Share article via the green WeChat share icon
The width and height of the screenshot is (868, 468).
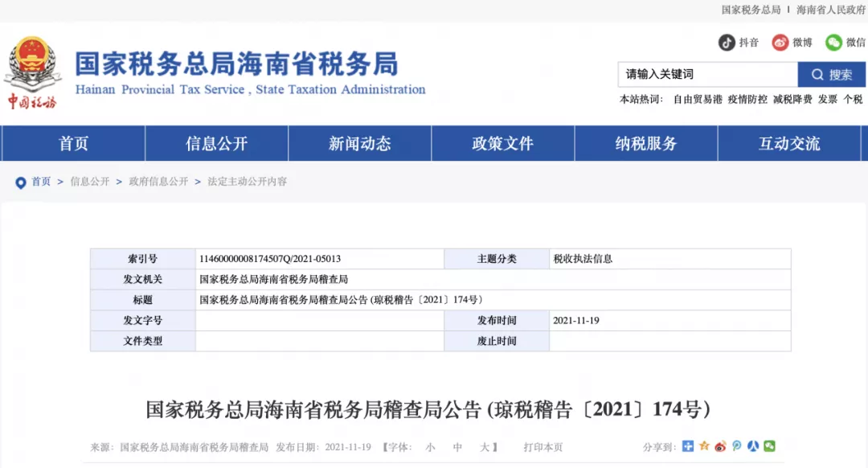pyautogui.click(x=770, y=446)
